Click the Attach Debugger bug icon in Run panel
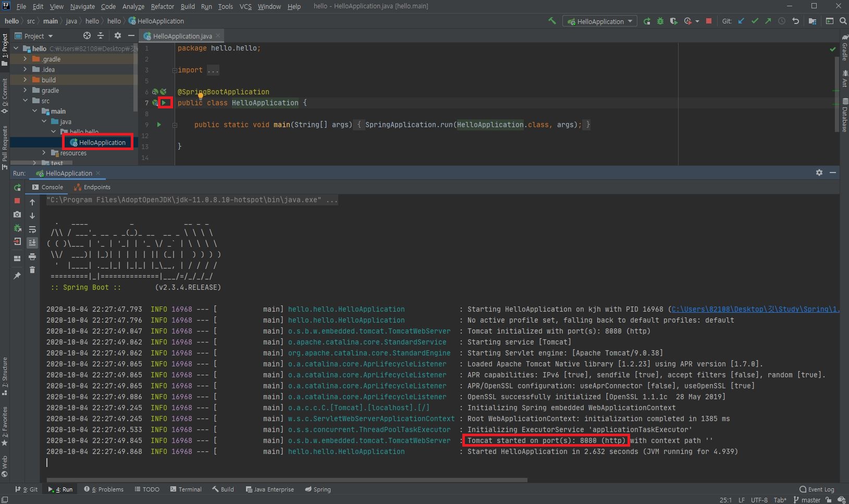This screenshot has height=504, width=849. tap(17, 228)
